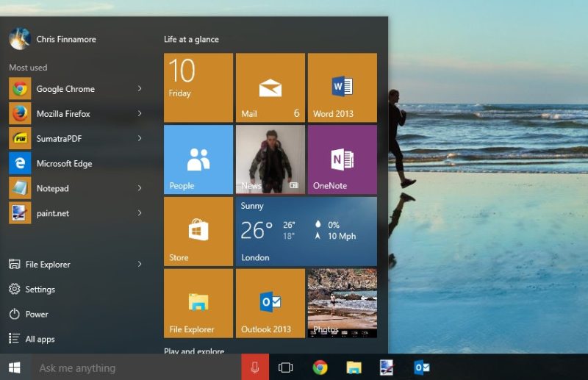Click the 'Ask me anything' search box

(136, 368)
